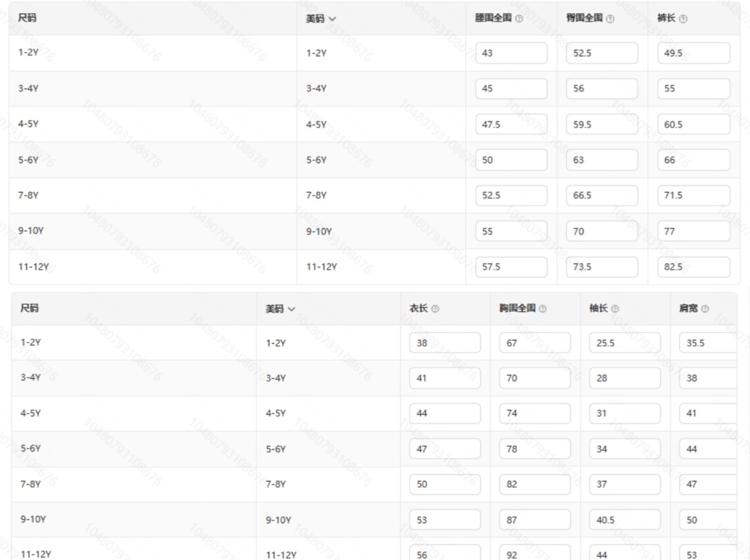Select the 衣长 field for size 1-2Y

pos(445,343)
